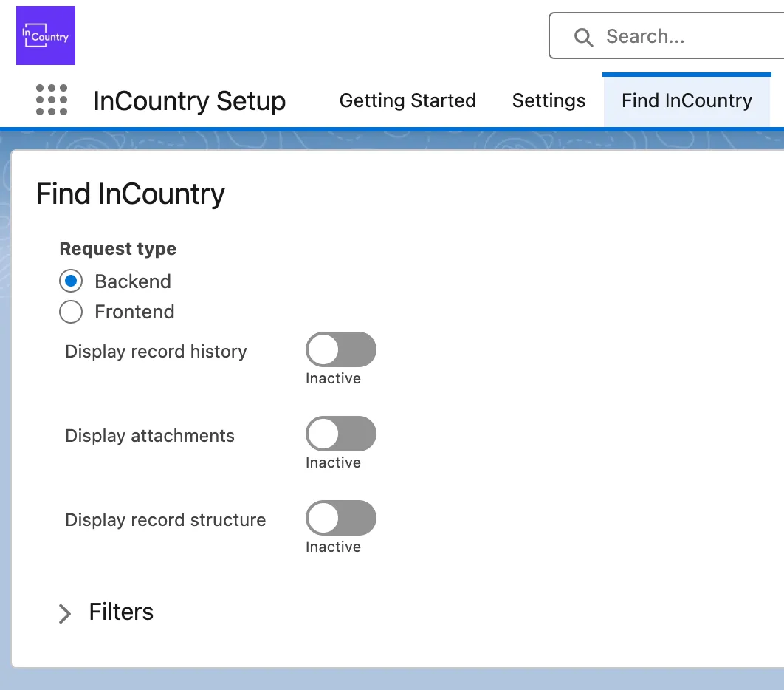Click the Frontend option label text

pos(134,312)
